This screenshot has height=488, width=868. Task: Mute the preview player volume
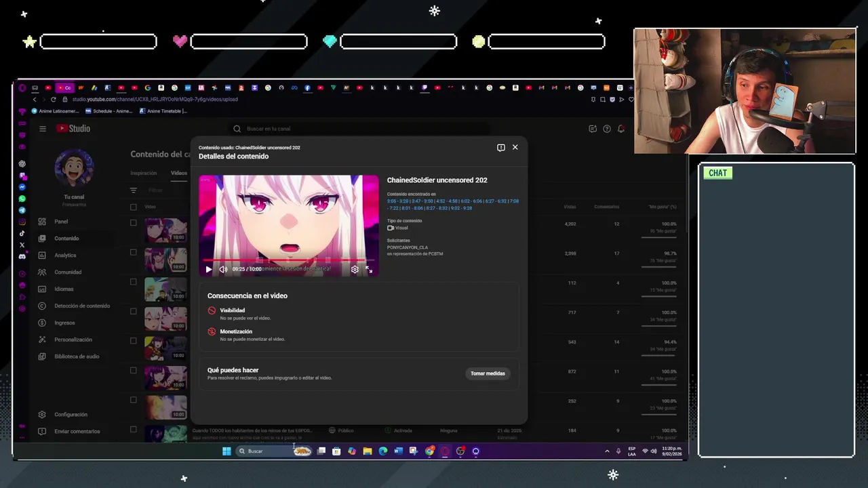223,269
